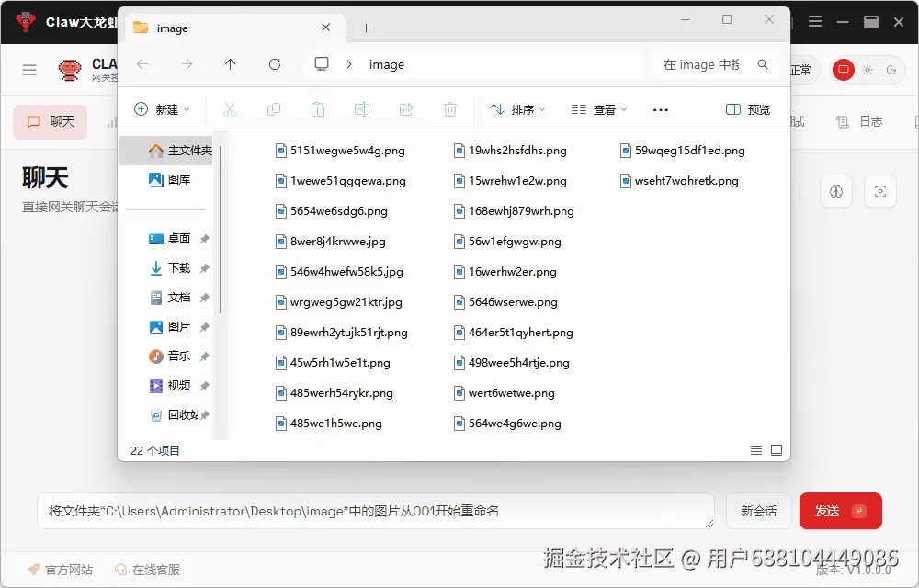The height and width of the screenshot is (588, 919).
Task: Switch to the 聊天 chat tab
Action: coord(49,121)
